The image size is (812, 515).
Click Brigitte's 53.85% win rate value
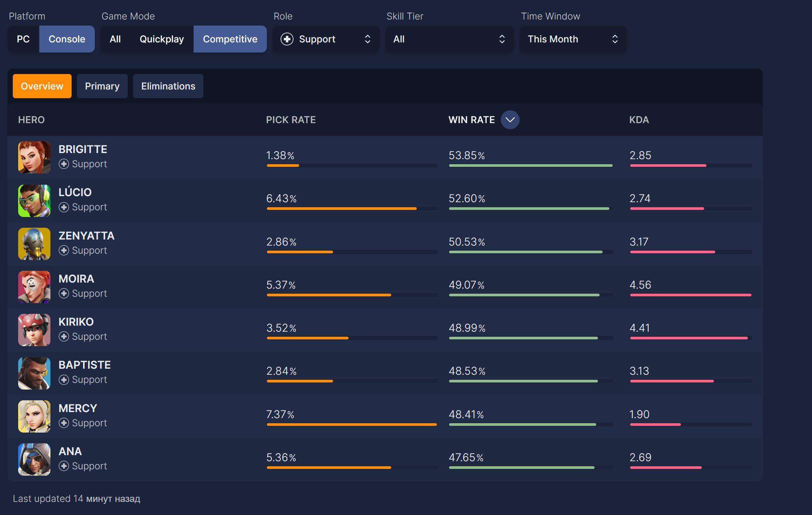[467, 155]
